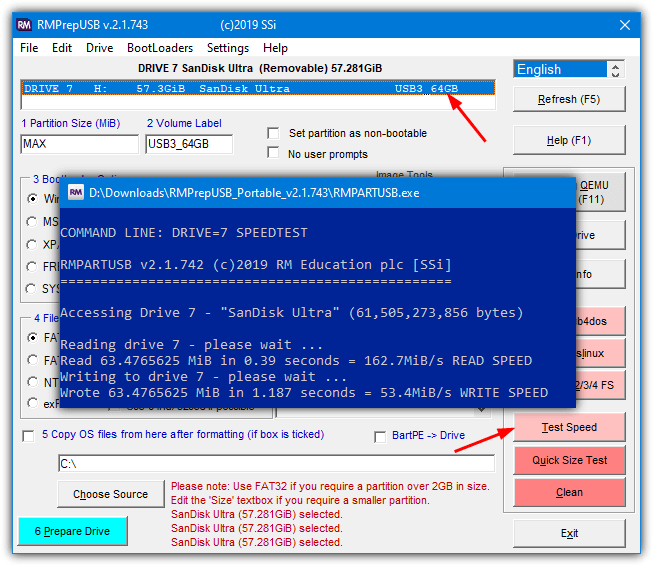Click the Exit button

[x=569, y=533]
